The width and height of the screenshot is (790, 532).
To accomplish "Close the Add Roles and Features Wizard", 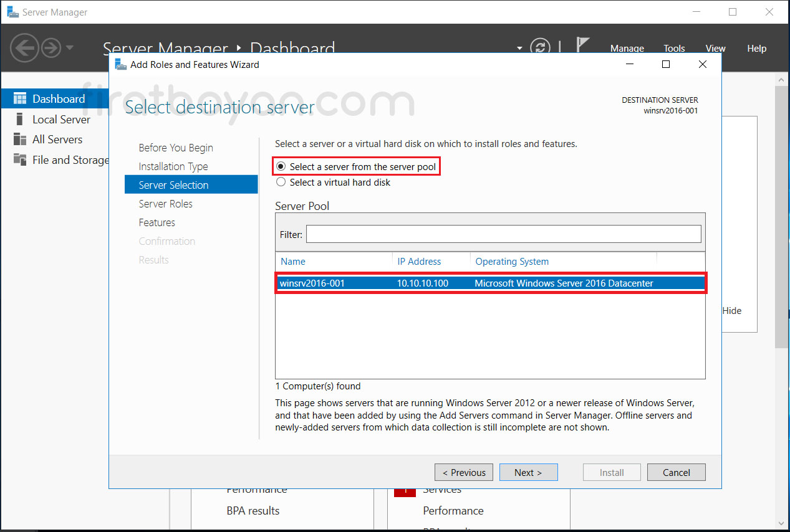I will tap(703, 64).
